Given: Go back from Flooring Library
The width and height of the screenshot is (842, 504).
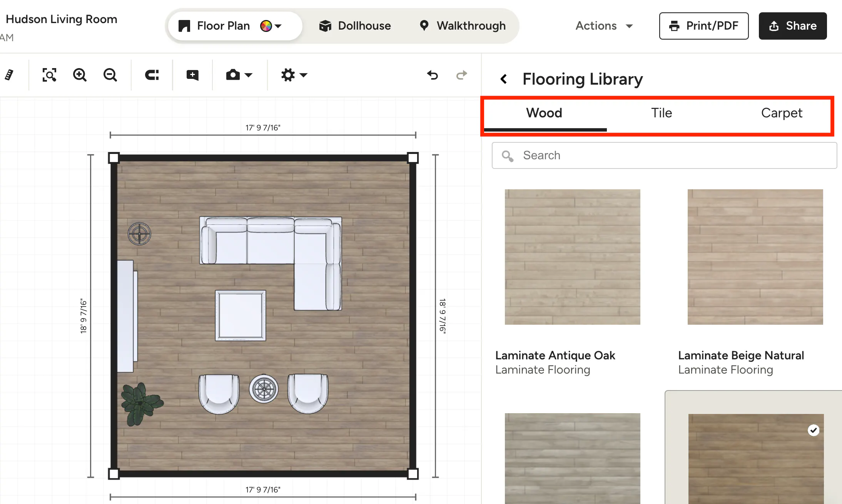Looking at the screenshot, I should [503, 79].
